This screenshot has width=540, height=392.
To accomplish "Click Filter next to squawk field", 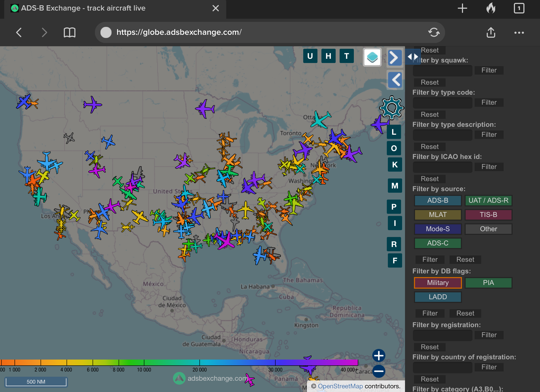I will point(489,70).
